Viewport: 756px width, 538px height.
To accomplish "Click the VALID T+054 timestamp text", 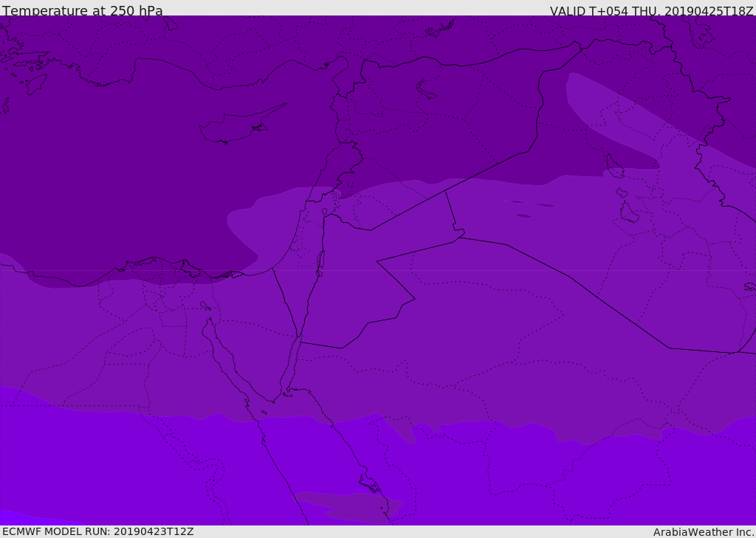I will pos(651,10).
